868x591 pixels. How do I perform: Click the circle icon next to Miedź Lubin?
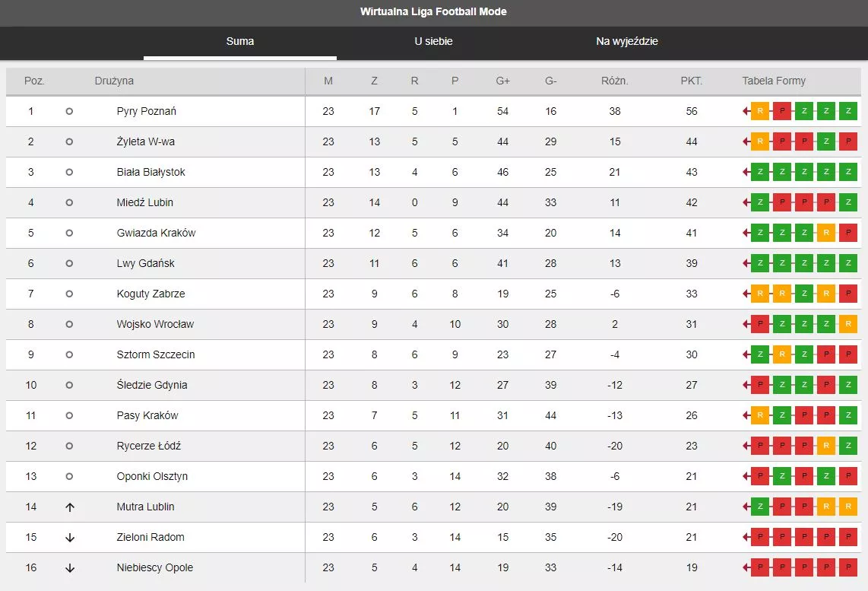(x=69, y=202)
